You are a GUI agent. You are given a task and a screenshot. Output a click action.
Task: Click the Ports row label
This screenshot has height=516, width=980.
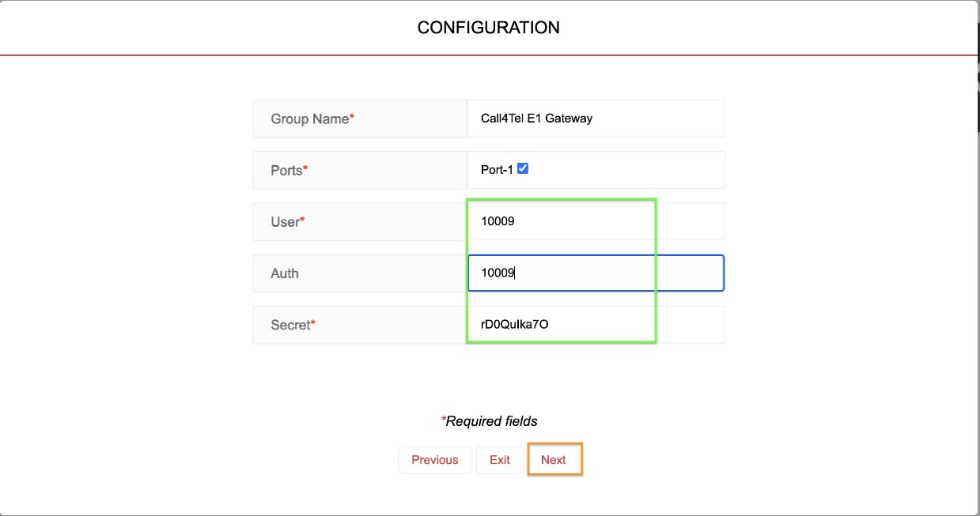click(286, 170)
